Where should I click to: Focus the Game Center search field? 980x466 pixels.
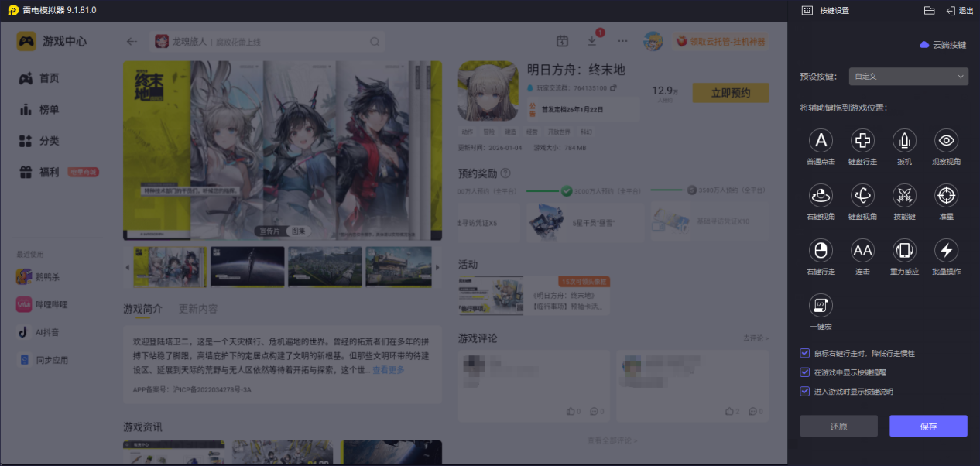click(x=268, y=42)
